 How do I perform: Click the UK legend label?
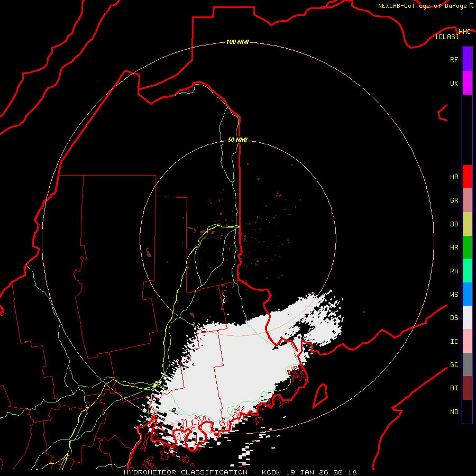pyautogui.click(x=454, y=83)
